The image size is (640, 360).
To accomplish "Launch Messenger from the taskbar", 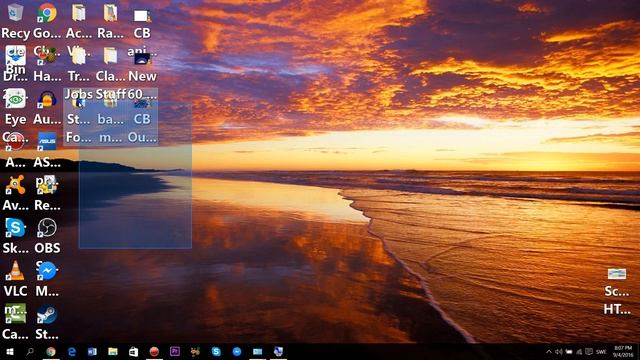I will click(237, 351).
